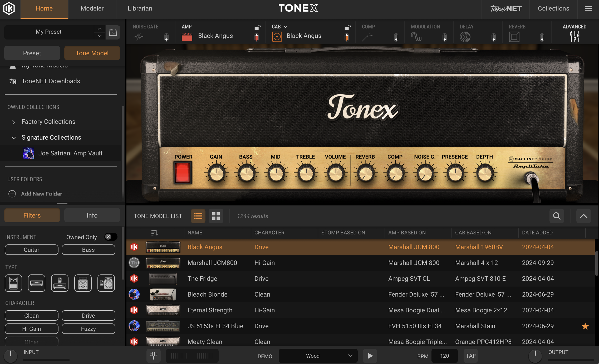The width and height of the screenshot is (599, 364).
Task: Drag the GAIN knob on the amplifier
Action: pos(215,173)
